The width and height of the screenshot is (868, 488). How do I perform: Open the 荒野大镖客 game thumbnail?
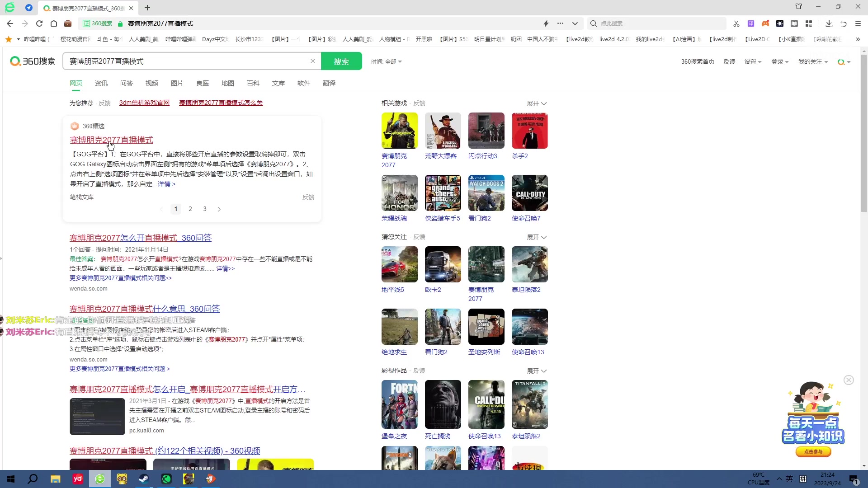tap(443, 131)
